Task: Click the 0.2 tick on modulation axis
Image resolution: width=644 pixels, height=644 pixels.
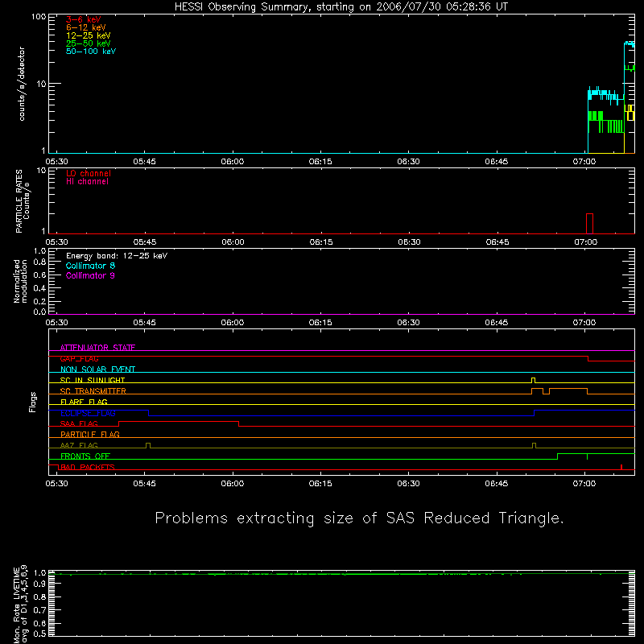Action: (x=39, y=301)
